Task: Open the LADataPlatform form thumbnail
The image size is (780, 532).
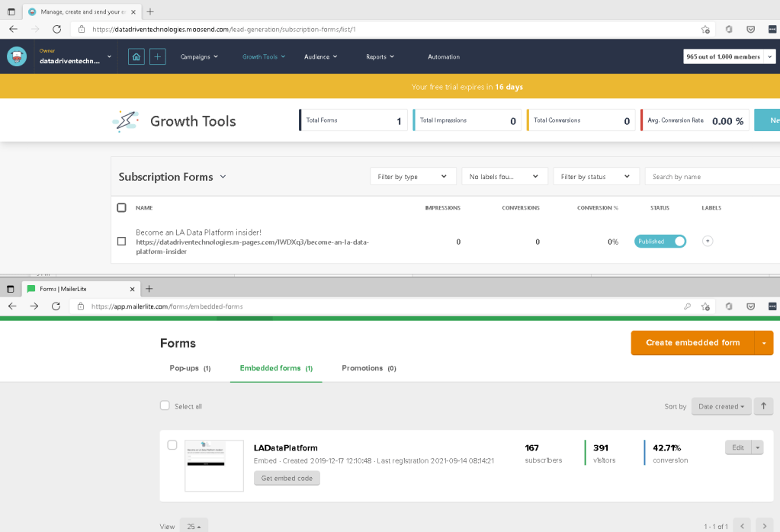Action: pyautogui.click(x=214, y=465)
